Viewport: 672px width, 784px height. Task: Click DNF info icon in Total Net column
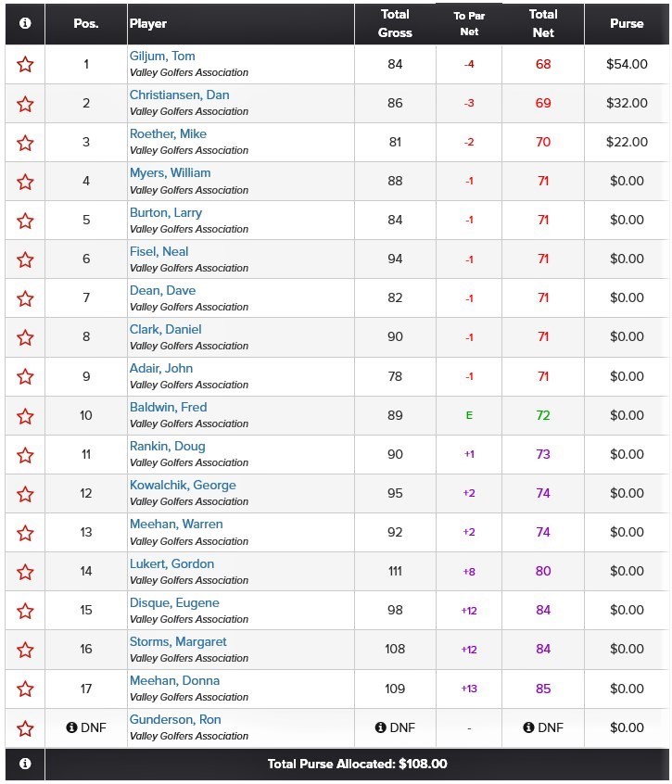pyautogui.click(x=528, y=727)
